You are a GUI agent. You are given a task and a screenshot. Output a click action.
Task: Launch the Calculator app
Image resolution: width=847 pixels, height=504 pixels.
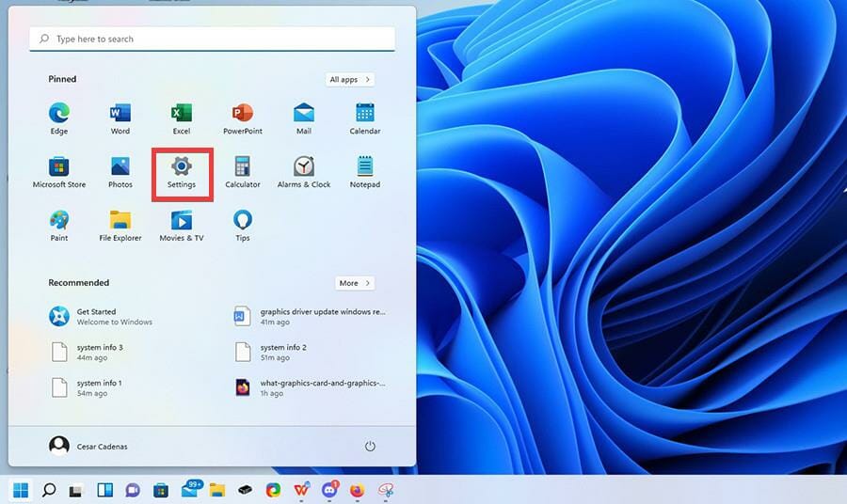(x=243, y=172)
